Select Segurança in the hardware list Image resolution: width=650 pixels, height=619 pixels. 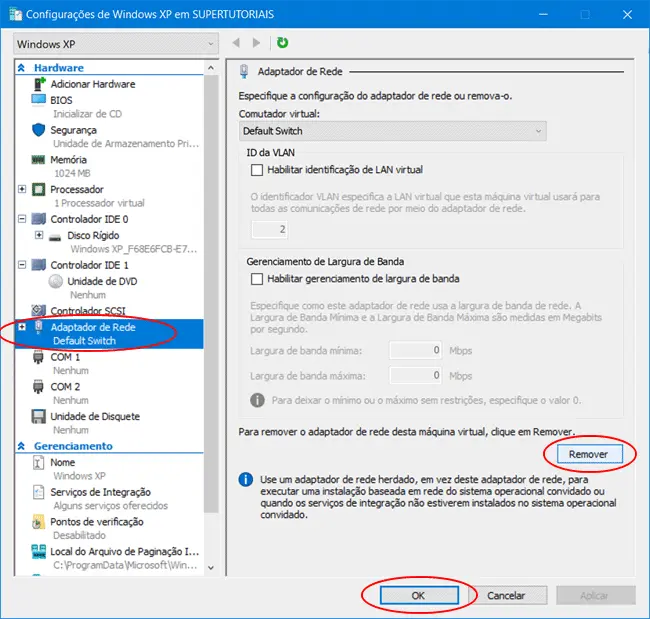[x=73, y=130]
